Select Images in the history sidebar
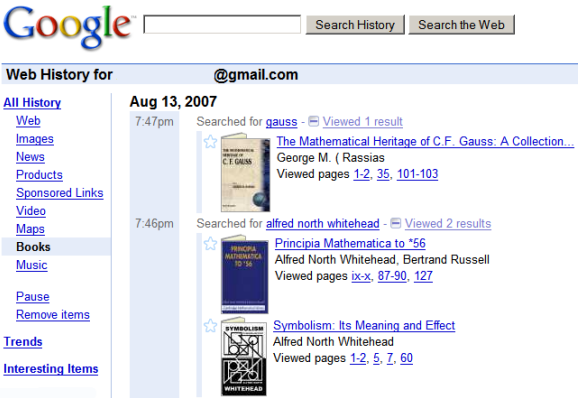Viewport: 578px width, 398px height. pos(35,139)
